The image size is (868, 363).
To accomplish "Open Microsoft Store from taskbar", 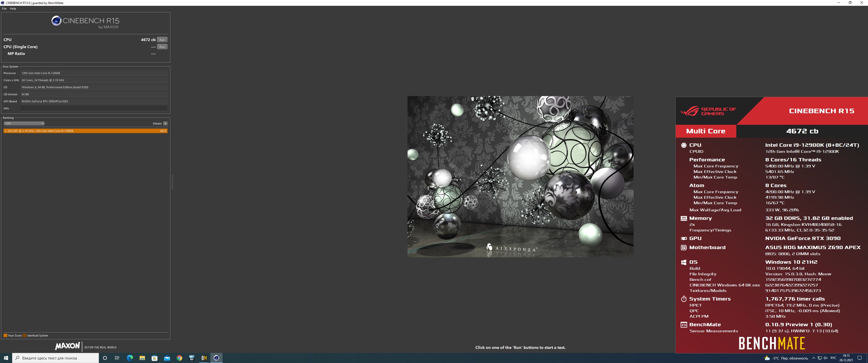I will 155,358.
